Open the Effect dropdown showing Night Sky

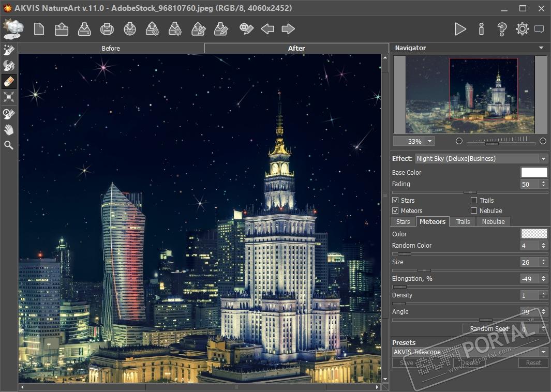481,159
